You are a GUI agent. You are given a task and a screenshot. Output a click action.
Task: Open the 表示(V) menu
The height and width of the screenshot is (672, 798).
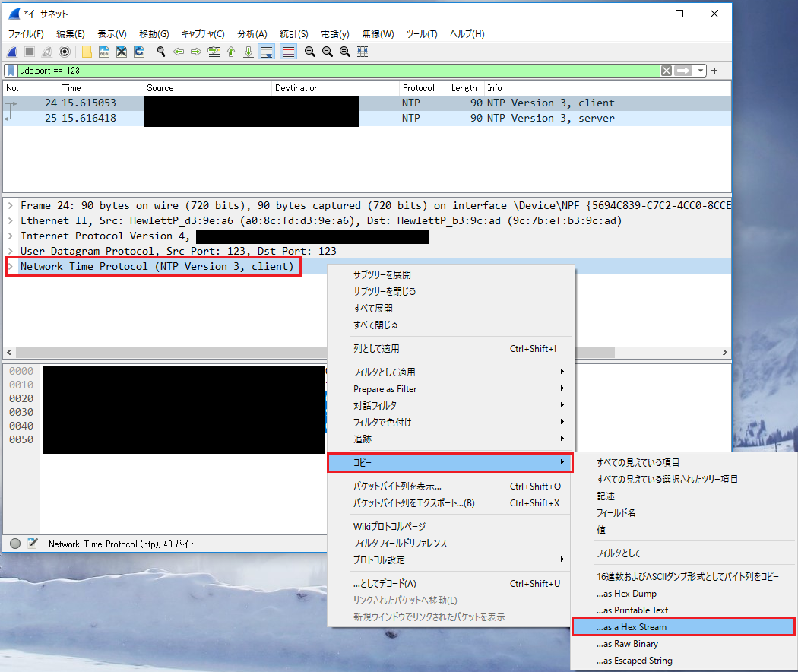click(112, 34)
